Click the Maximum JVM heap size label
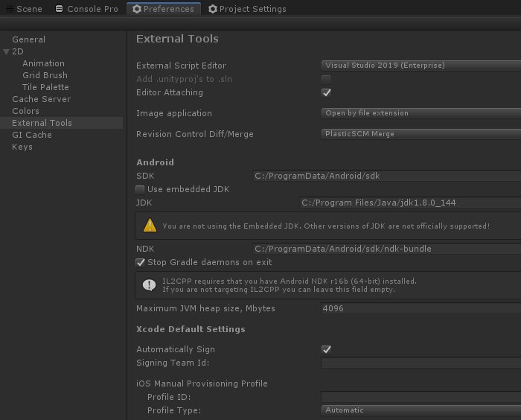The height and width of the screenshot is (420, 521). point(205,308)
